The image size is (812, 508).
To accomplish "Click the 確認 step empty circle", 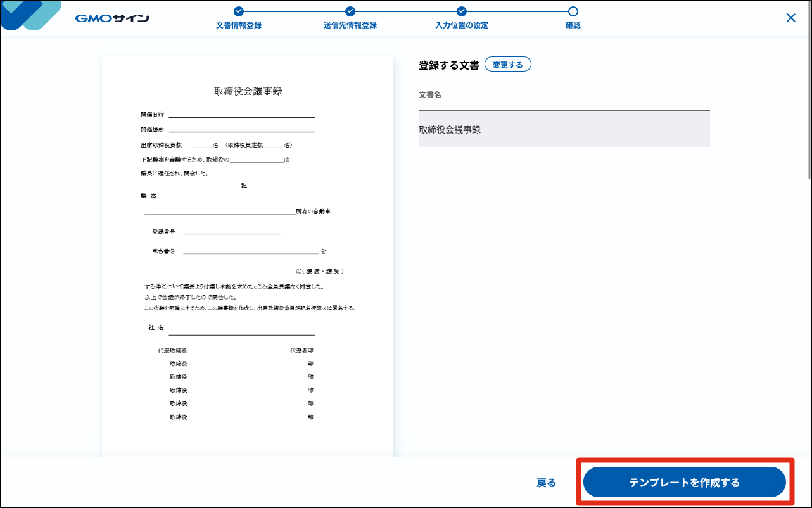I will 573,11.
